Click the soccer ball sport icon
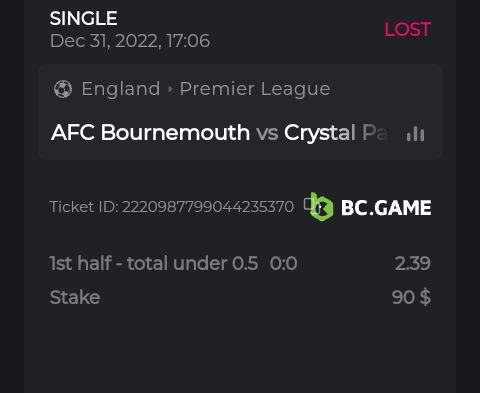The height and width of the screenshot is (393, 480). (63, 89)
